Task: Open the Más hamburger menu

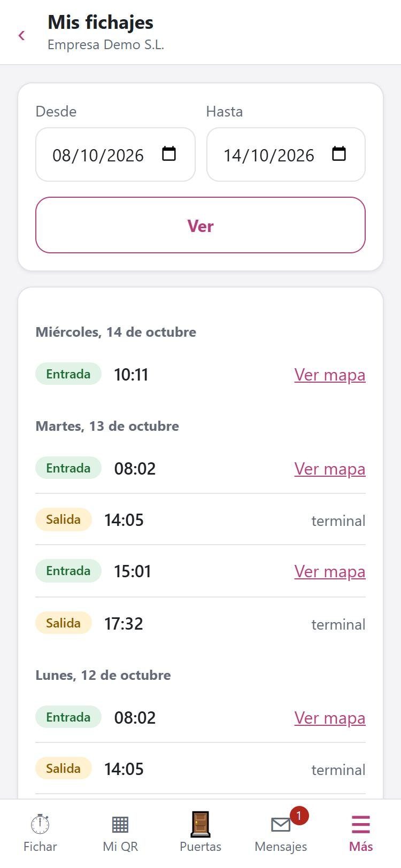Action: click(x=361, y=833)
